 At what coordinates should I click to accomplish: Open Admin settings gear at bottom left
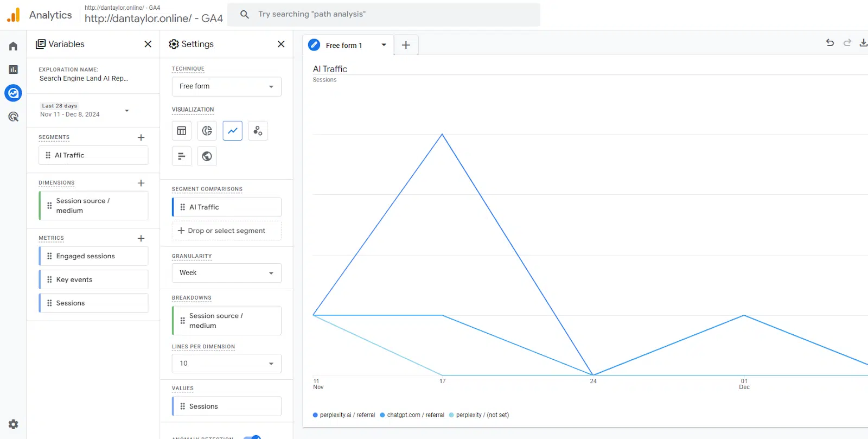13,424
